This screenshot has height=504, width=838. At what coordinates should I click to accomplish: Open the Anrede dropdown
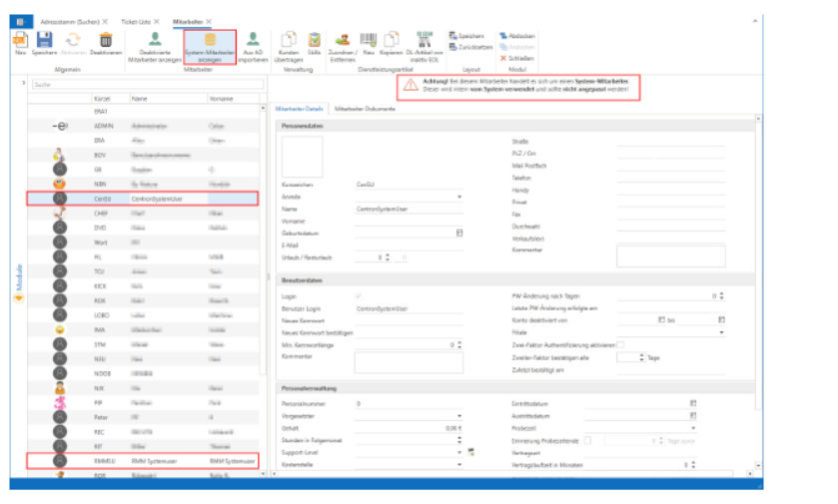tap(459, 198)
